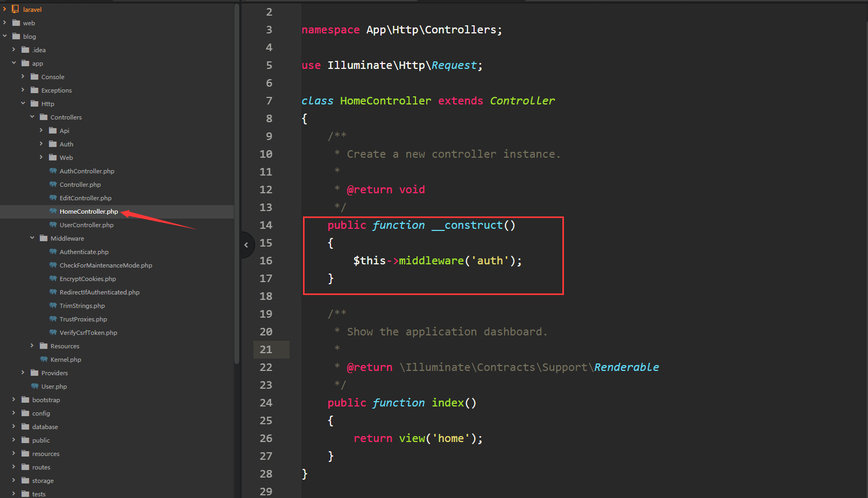Expand the config folder arrow

pyautogui.click(x=14, y=413)
